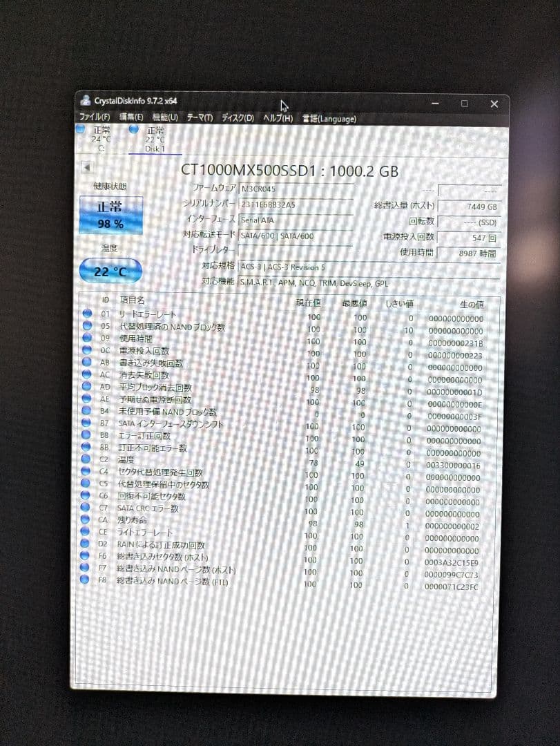Viewport: 560px width, 746px height.
Task: Open the ヘルプ(H) menu
Action: click(278, 118)
